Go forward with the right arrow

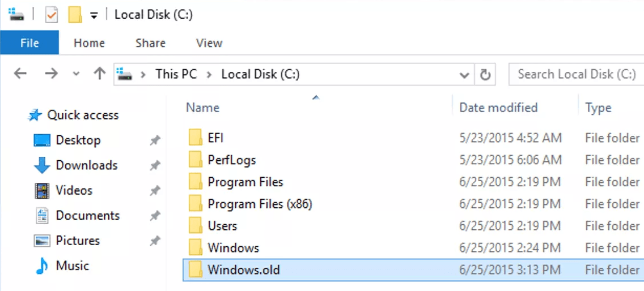(51, 74)
